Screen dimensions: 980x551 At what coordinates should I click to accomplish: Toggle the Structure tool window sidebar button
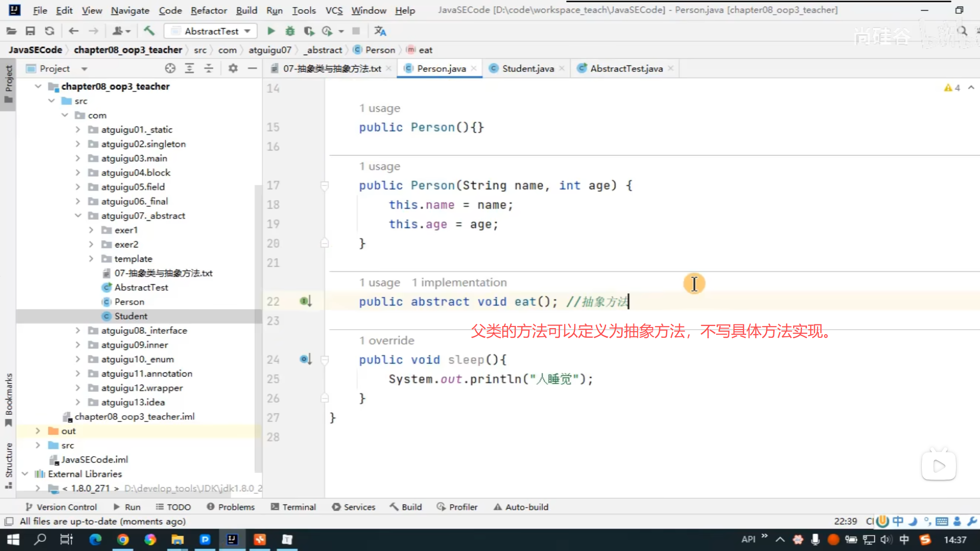pyautogui.click(x=8, y=465)
